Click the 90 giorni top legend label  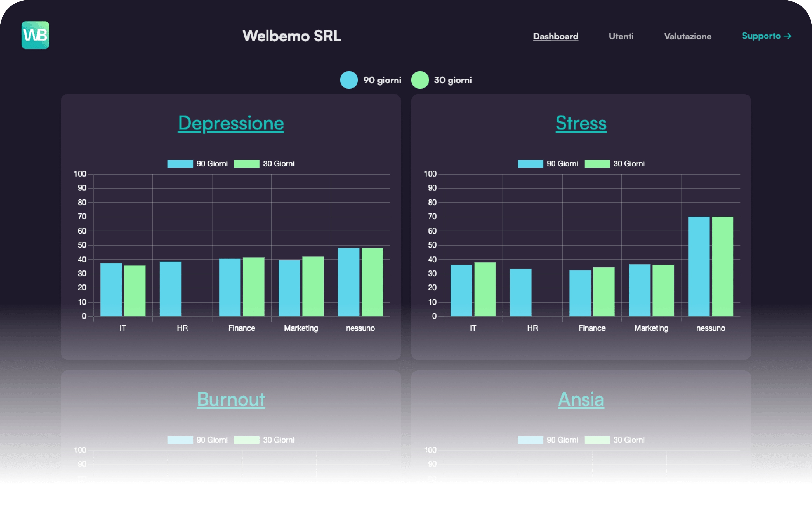pyautogui.click(x=382, y=80)
